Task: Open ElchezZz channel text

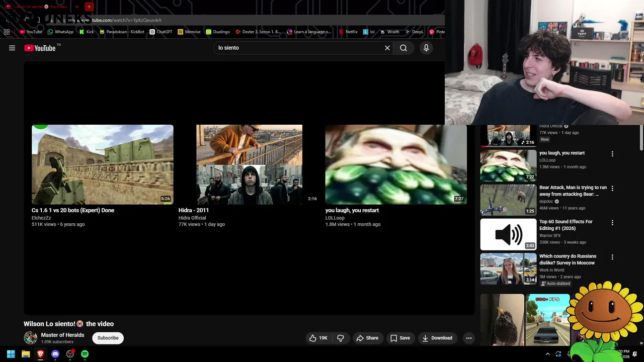Action: (41, 218)
